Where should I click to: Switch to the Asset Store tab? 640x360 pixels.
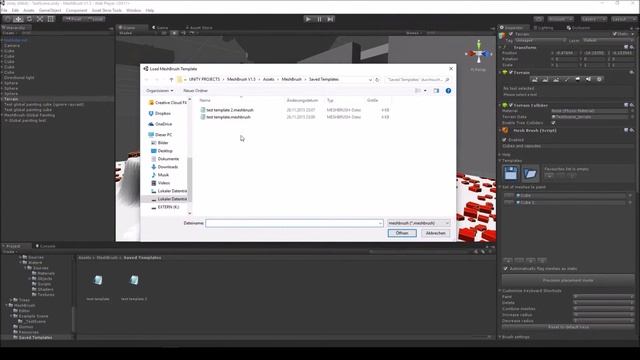(200, 28)
